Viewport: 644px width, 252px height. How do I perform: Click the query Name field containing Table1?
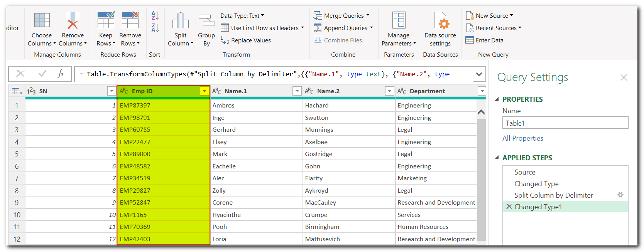click(x=565, y=123)
